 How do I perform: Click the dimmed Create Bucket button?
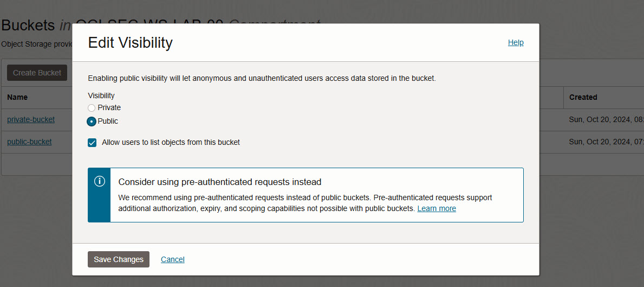37,73
